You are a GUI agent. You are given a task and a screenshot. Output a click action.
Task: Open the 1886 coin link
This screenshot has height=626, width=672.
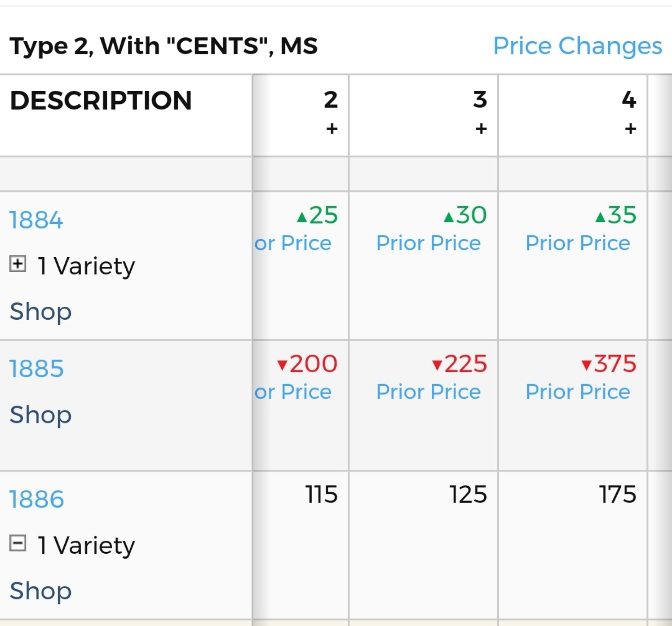pos(37,499)
